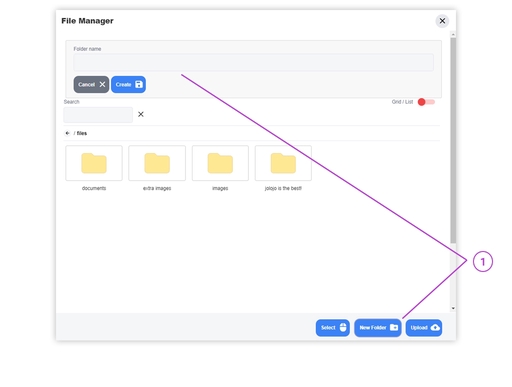Viewport: 512px width, 387px height.
Task: Click the New Folder button
Action: click(378, 328)
